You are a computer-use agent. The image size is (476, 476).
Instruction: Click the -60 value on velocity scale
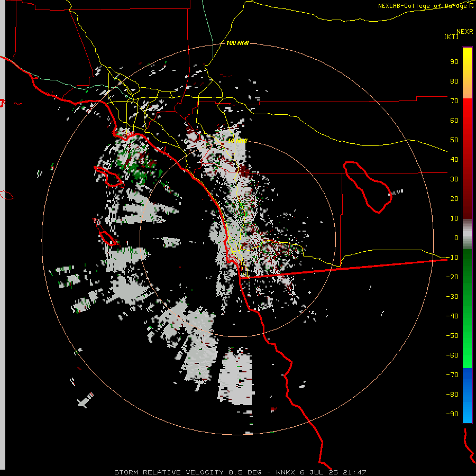(452, 355)
